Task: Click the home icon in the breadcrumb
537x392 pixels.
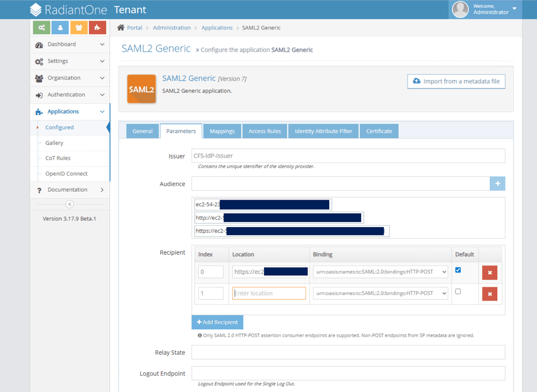Action: (x=121, y=28)
